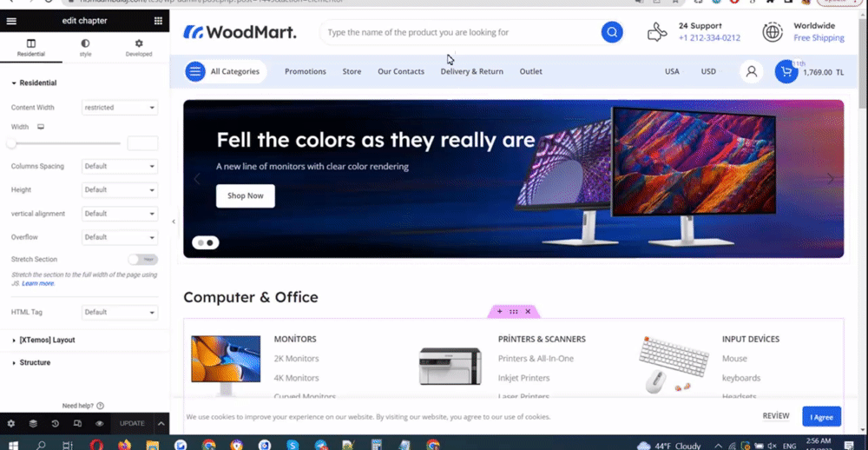Click the Shop Now button

coord(246,195)
